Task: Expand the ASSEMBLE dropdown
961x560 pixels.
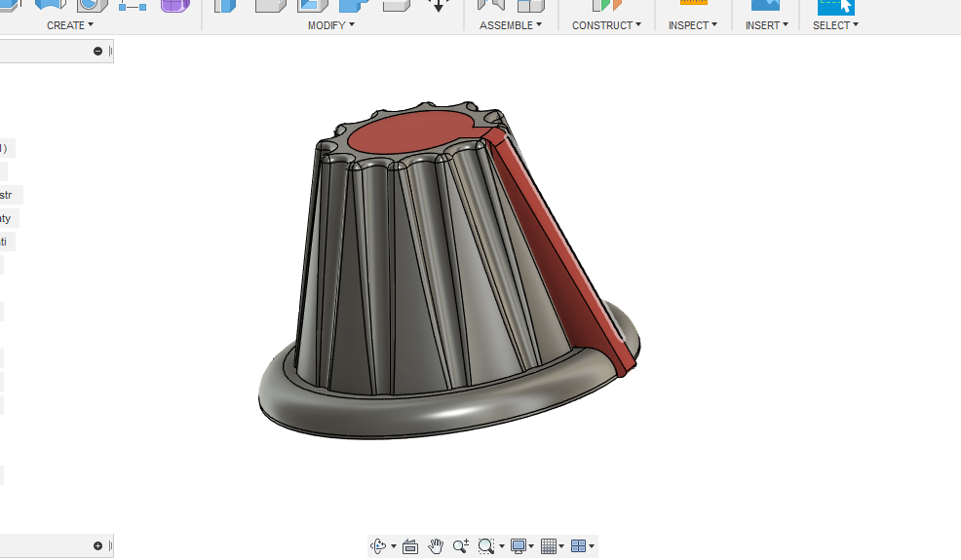Action: coord(511,25)
